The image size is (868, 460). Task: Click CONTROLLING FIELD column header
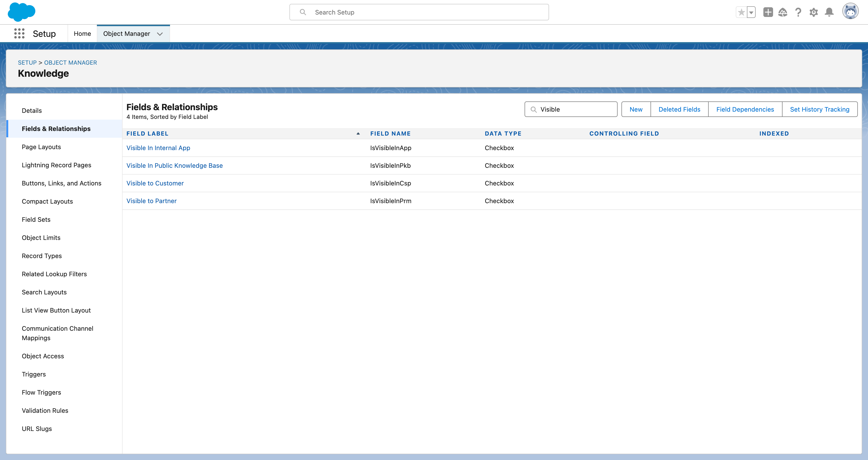624,133
